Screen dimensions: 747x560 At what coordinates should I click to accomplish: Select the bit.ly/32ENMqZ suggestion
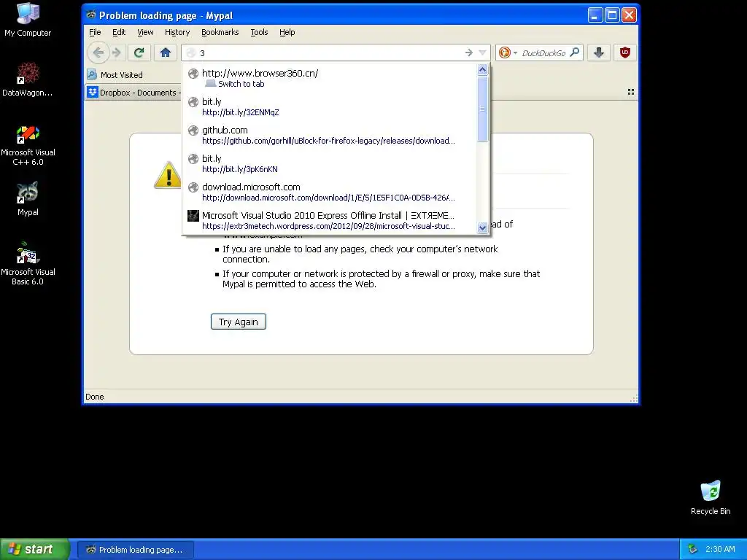click(329, 106)
